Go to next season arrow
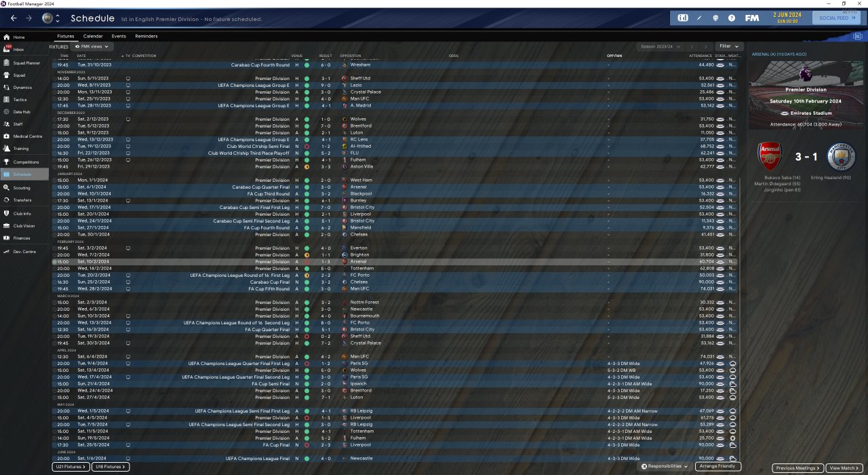868x475 pixels. 706,47
